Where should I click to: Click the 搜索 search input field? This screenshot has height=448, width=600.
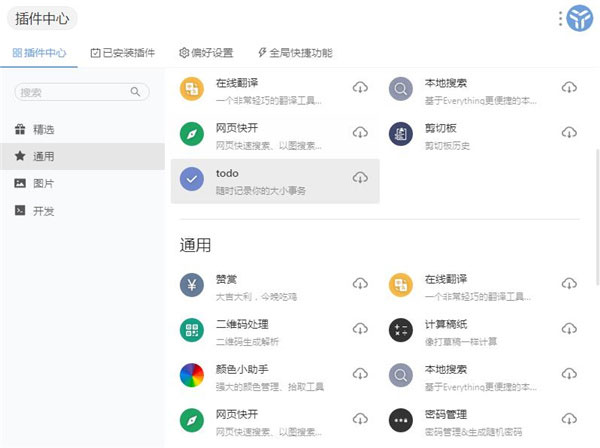point(72,92)
